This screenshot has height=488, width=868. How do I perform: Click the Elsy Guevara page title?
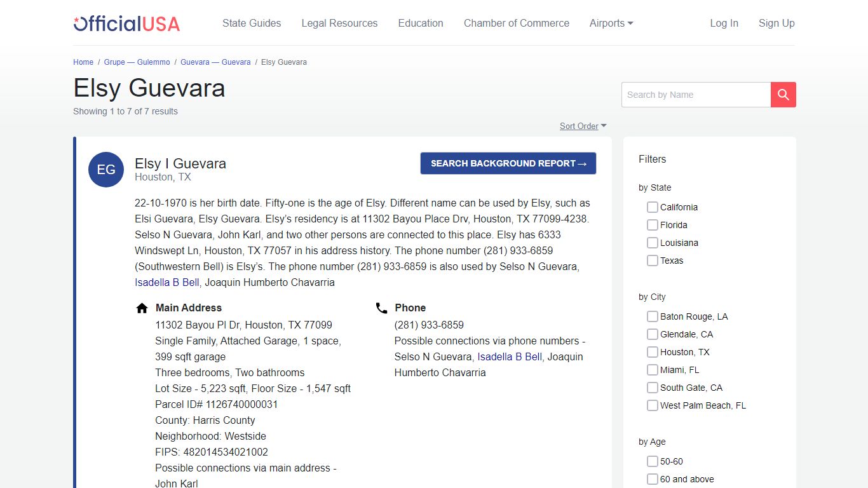149,88
